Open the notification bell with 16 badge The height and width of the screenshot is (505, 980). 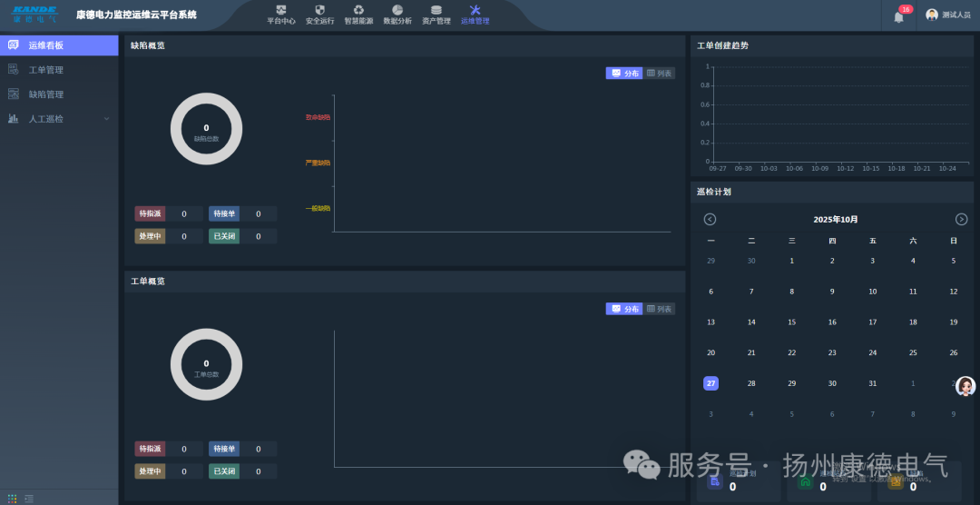pos(898,16)
